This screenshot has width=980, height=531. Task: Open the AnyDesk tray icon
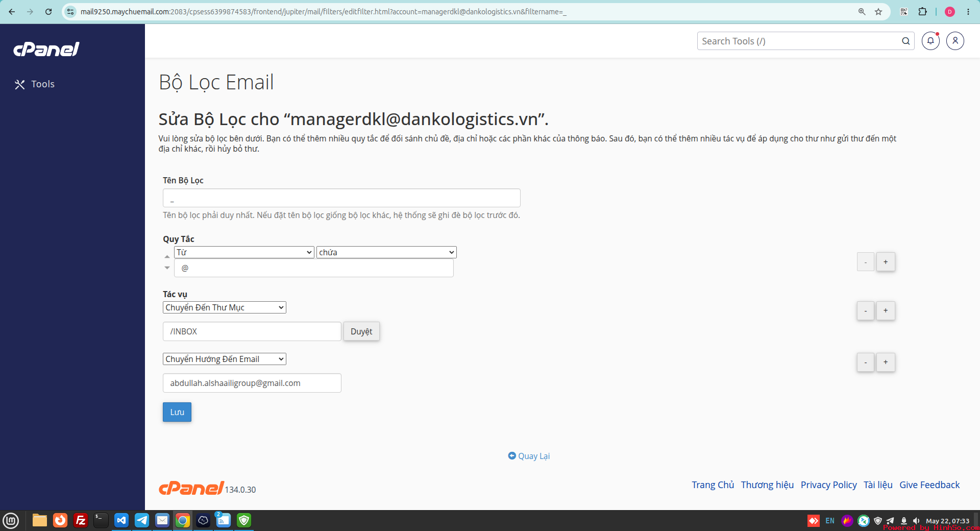point(814,521)
